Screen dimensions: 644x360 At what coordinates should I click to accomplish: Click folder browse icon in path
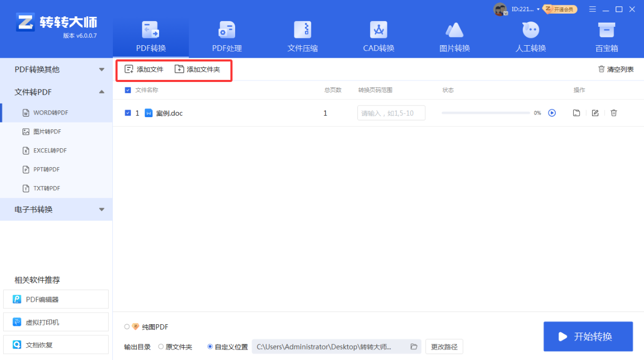pos(414,347)
